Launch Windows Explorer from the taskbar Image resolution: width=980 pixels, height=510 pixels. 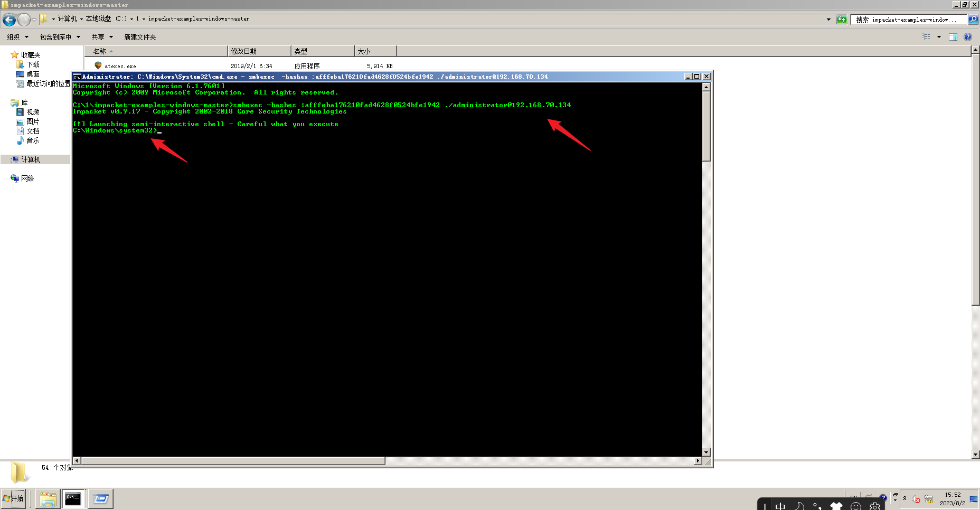[48, 498]
